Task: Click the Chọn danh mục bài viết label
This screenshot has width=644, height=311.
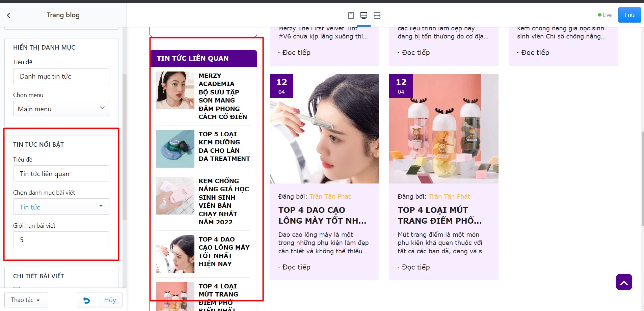Action: pos(44,193)
